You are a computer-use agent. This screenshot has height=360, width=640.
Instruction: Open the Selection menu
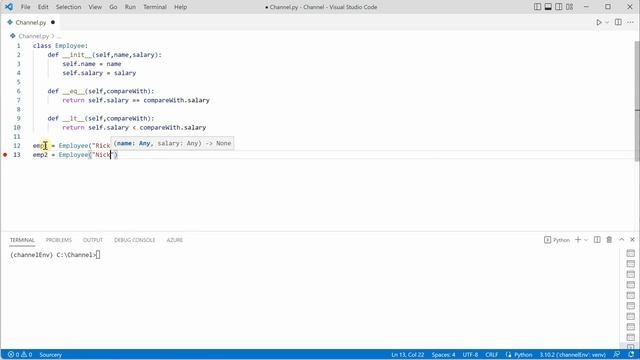tap(69, 7)
